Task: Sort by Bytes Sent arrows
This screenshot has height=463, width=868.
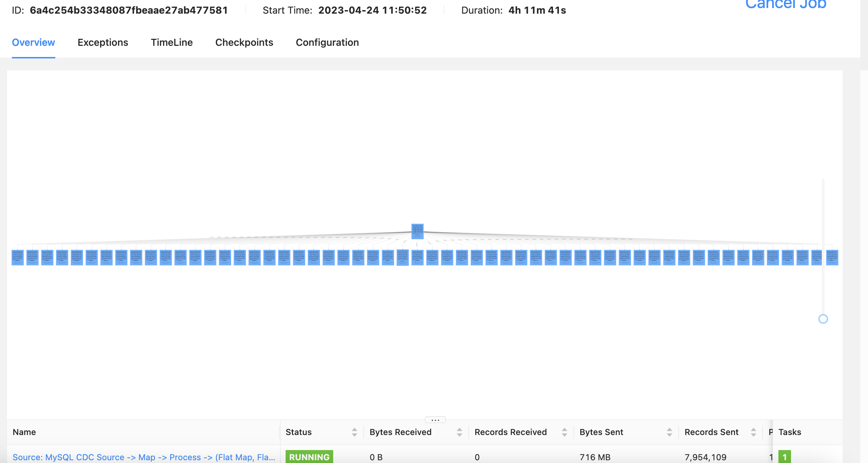Action: 669,432
